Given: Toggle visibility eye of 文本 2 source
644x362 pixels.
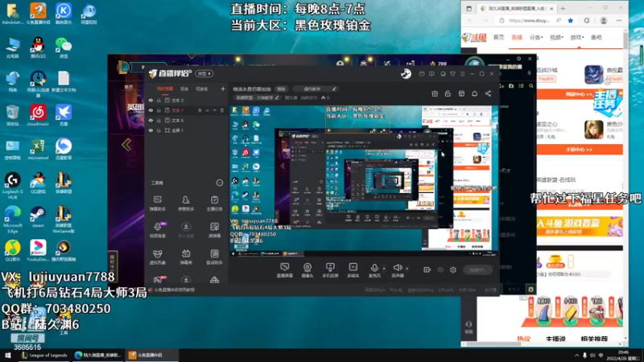Looking at the screenshot, I should 151,100.
